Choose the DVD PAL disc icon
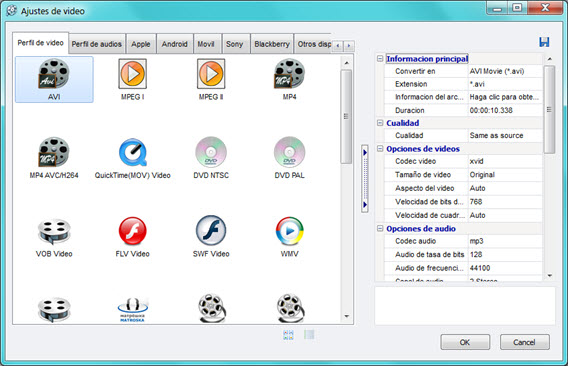 click(x=289, y=152)
